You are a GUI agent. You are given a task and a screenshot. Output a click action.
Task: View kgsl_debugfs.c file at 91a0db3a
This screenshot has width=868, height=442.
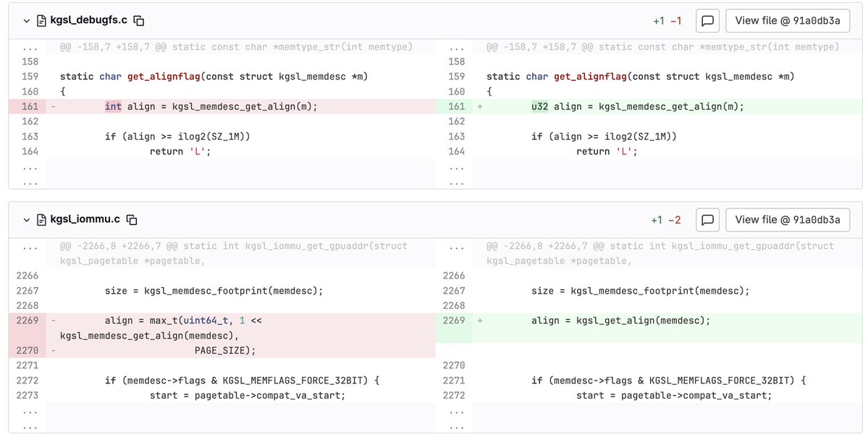pyautogui.click(x=787, y=21)
